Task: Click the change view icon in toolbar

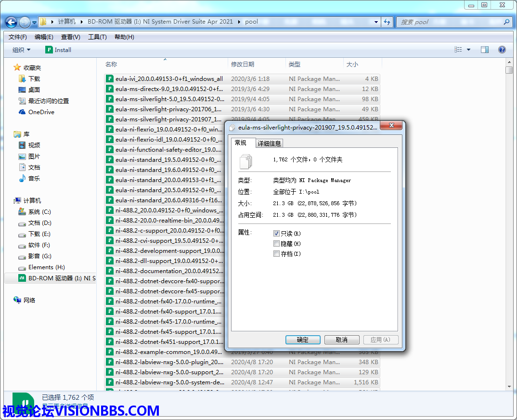Action: coord(458,50)
